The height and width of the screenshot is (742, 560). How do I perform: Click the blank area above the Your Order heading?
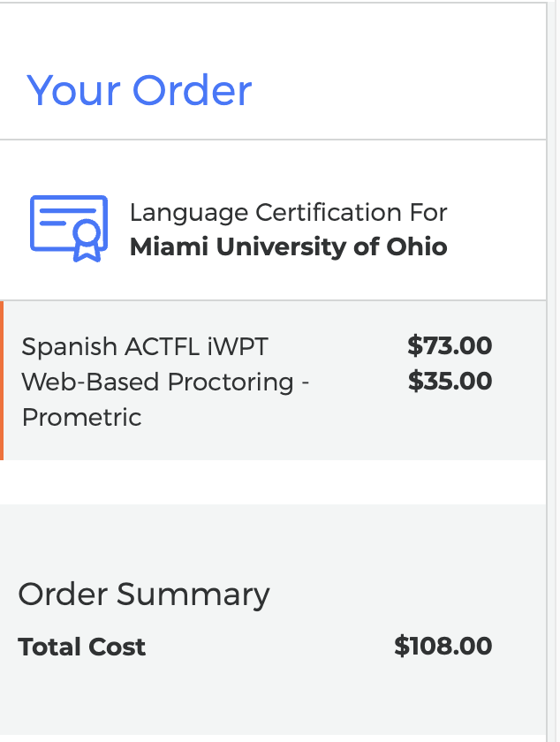[x=273, y=35]
